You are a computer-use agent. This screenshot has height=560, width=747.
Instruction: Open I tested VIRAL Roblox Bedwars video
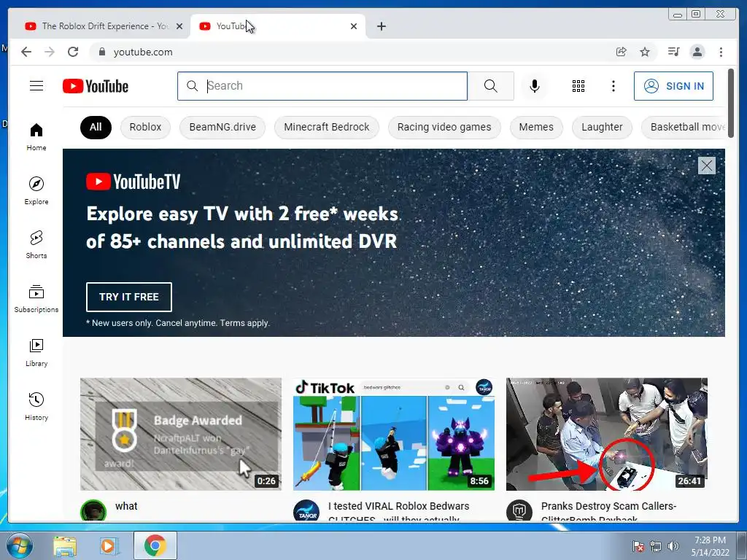[x=399, y=511]
